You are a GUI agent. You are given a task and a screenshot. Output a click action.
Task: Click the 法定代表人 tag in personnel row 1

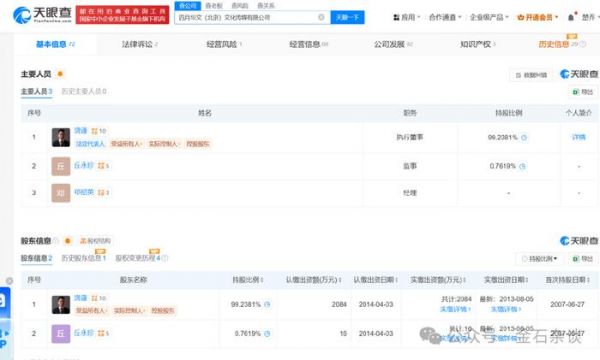(x=90, y=144)
